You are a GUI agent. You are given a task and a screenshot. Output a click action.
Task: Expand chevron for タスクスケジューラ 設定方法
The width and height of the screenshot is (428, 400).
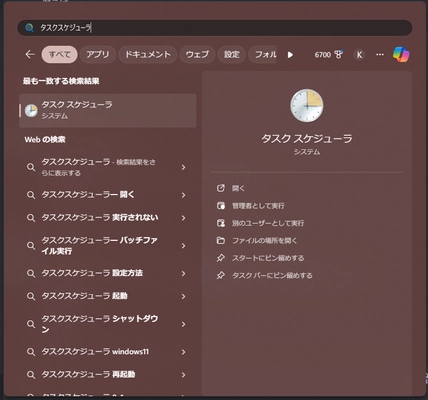(183, 274)
